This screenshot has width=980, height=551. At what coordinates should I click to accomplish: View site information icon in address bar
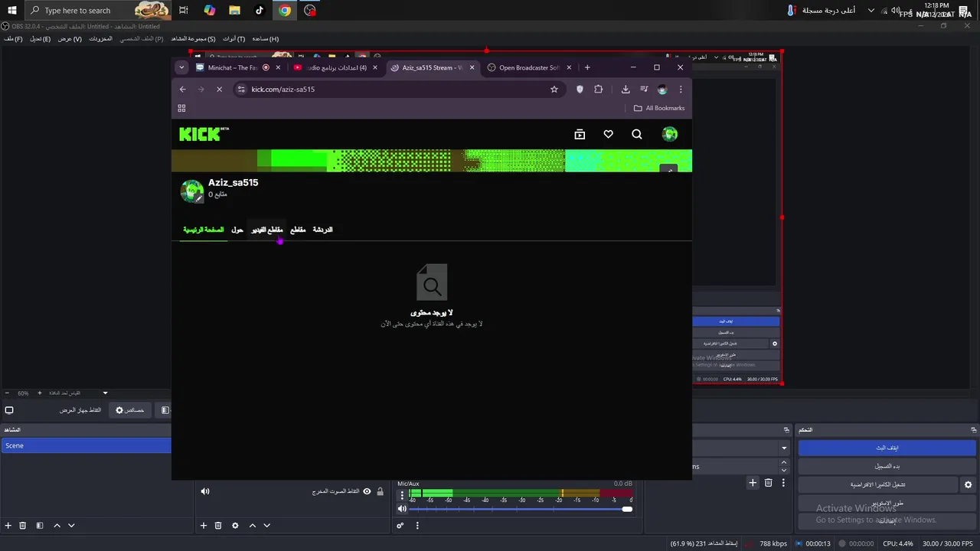tap(241, 90)
